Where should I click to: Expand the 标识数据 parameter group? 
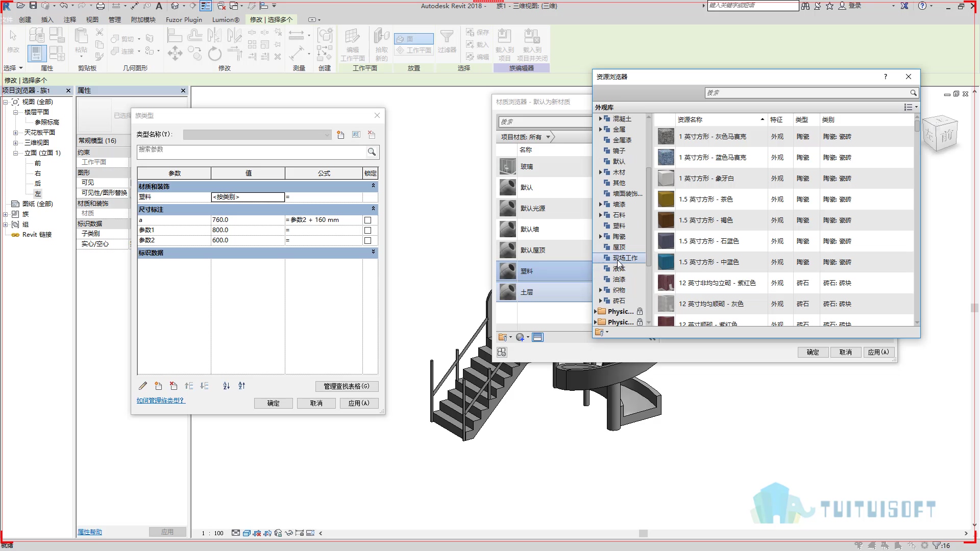click(373, 252)
